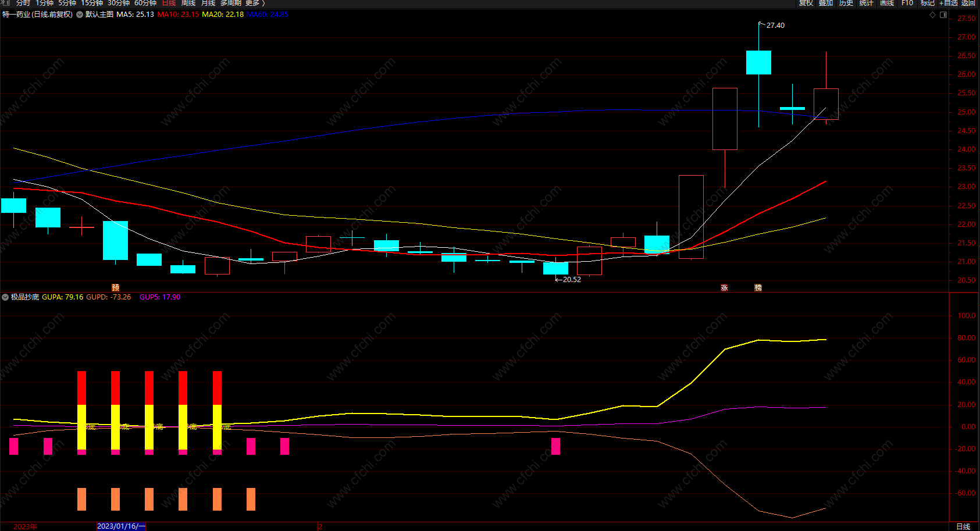
Task: Click the 复权 adjustment button
Action: (806, 3)
